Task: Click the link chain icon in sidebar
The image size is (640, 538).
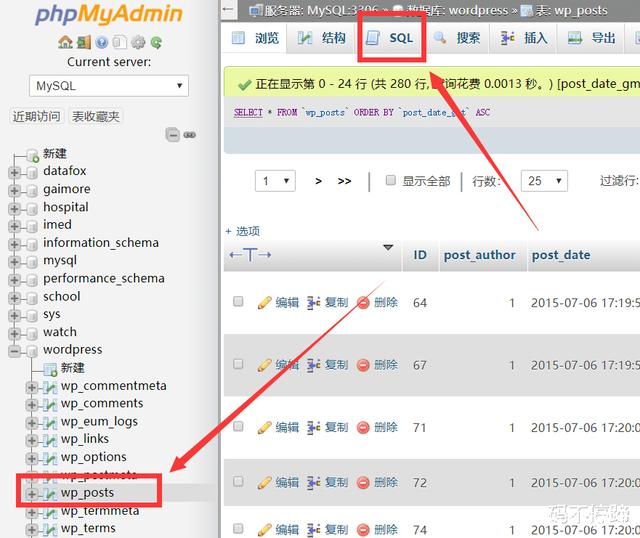Action: coord(190,134)
